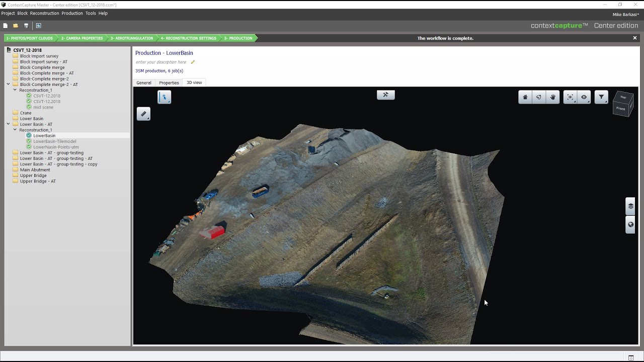Image resolution: width=644 pixels, height=362 pixels.
Task: Select the Block-Complete merge block
Action: 42,67
